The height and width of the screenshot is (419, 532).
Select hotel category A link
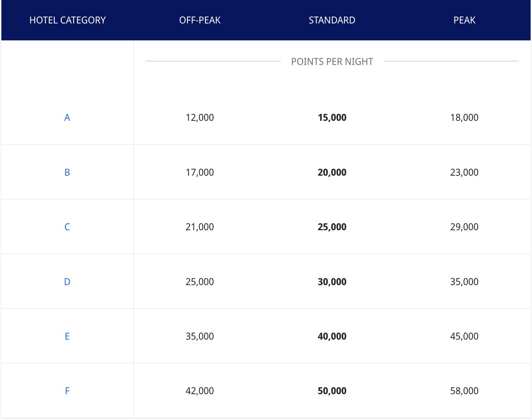tap(68, 117)
